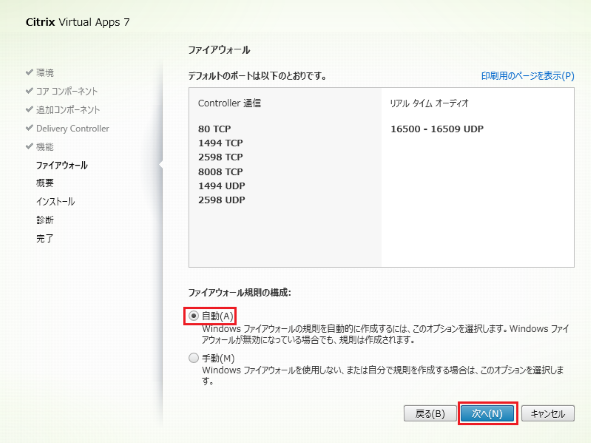Select 機能 step in the sidebar

45,147
